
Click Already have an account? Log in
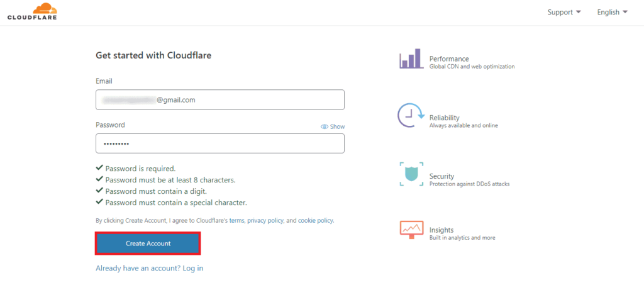click(150, 269)
